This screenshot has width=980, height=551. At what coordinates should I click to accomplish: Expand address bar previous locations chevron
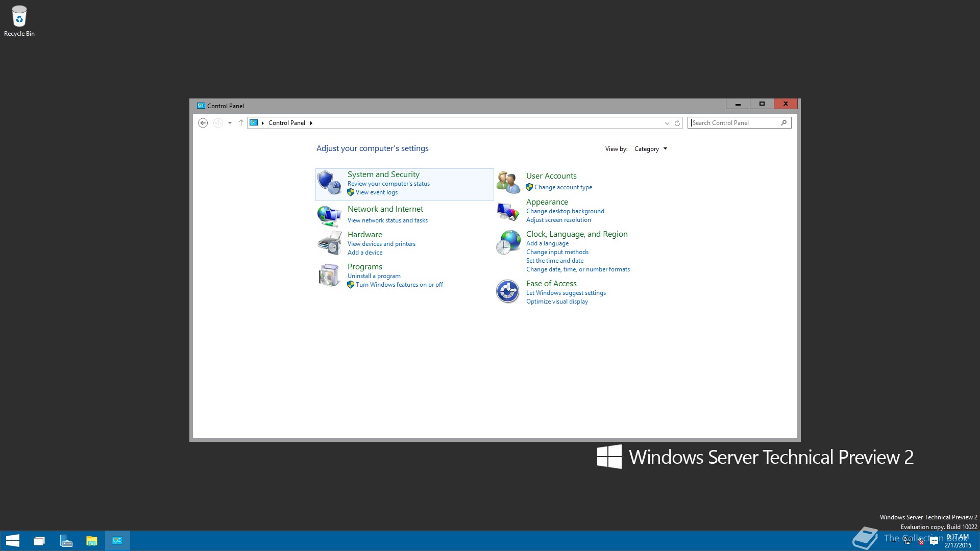click(667, 123)
